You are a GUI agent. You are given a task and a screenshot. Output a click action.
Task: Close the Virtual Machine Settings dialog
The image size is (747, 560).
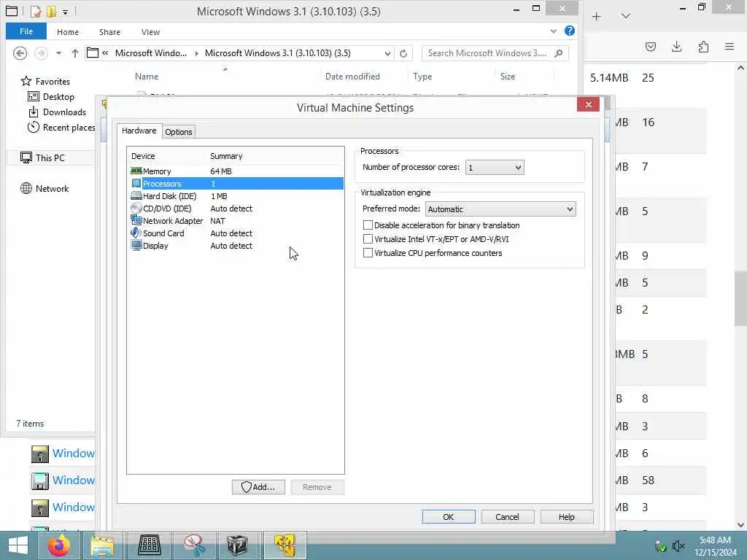point(589,104)
